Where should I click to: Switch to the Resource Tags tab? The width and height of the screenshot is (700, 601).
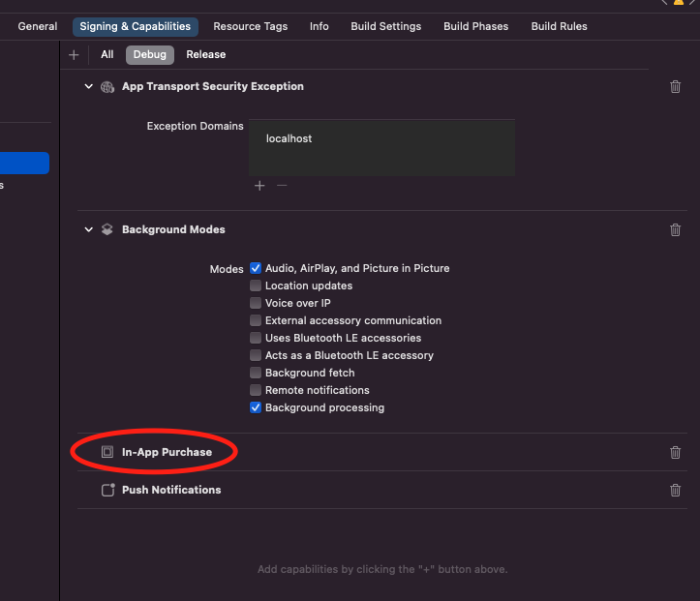pyautogui.click(x=251, y=26)
